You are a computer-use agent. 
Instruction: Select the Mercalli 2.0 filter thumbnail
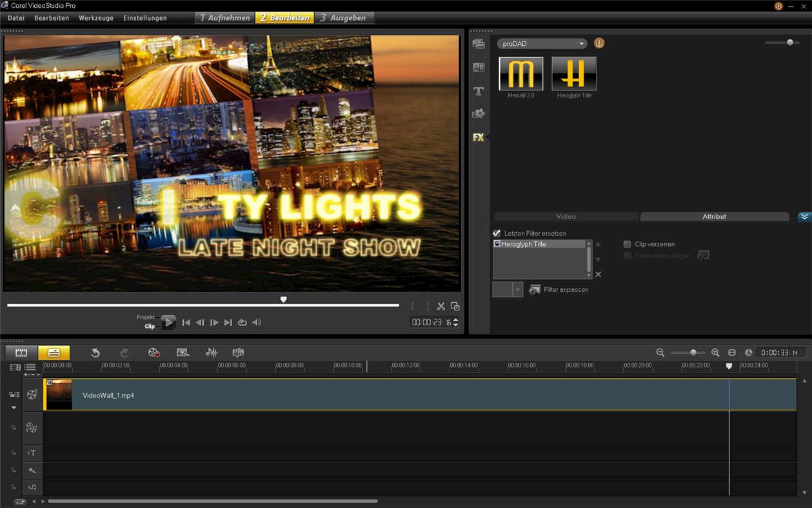click(521, 73)
